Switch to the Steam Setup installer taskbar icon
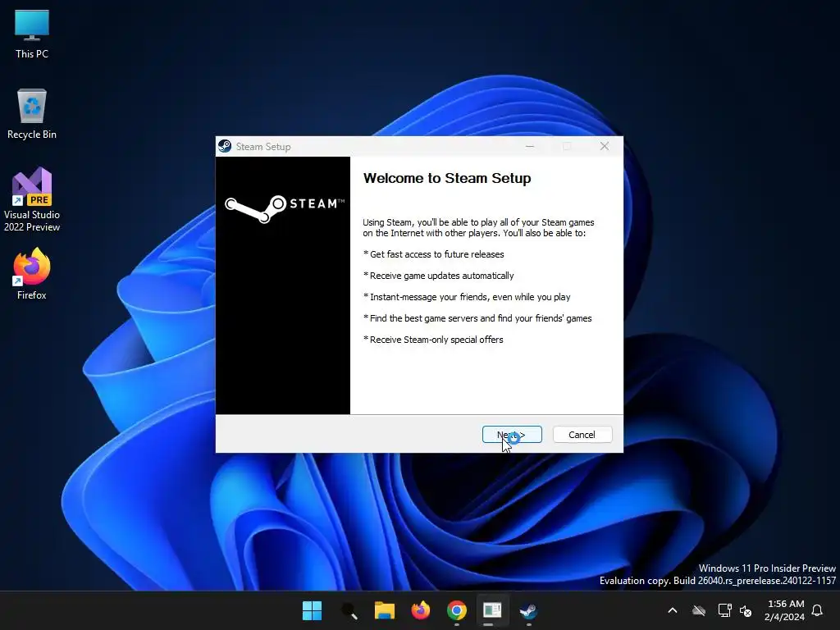This screenshot has width=840, height=630. (x=492, y=610)
